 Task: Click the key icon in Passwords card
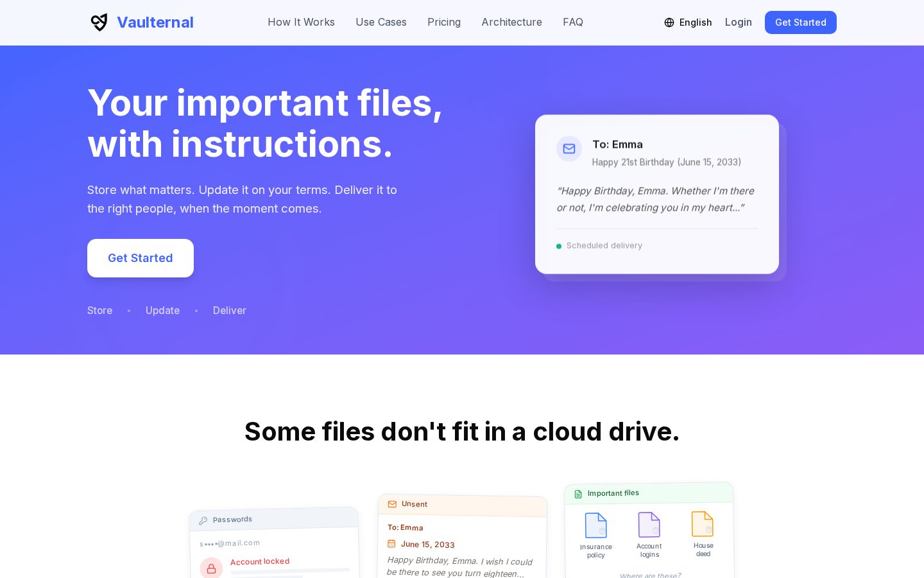(x=203, y=521)
